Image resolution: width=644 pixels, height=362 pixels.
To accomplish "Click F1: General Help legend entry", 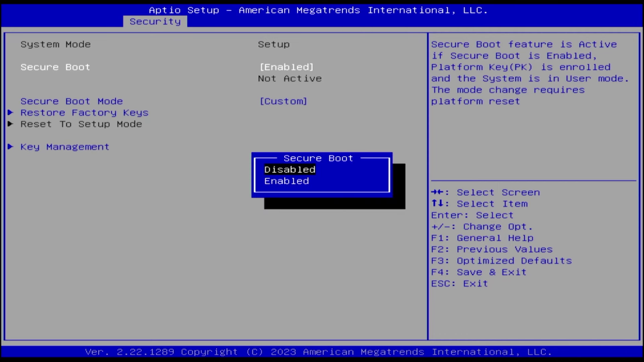I will 482,238.
